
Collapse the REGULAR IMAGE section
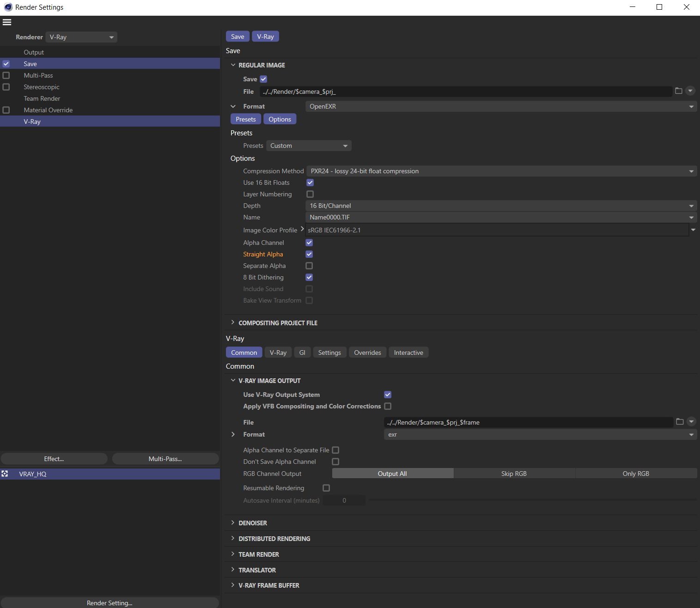click(x=233, y=65)
